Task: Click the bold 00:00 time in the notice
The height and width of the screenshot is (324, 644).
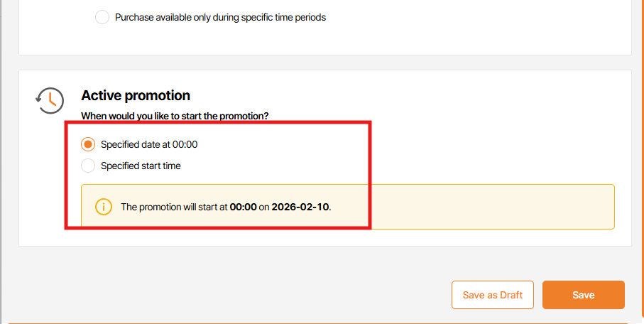Action: (x=243, y=207)
